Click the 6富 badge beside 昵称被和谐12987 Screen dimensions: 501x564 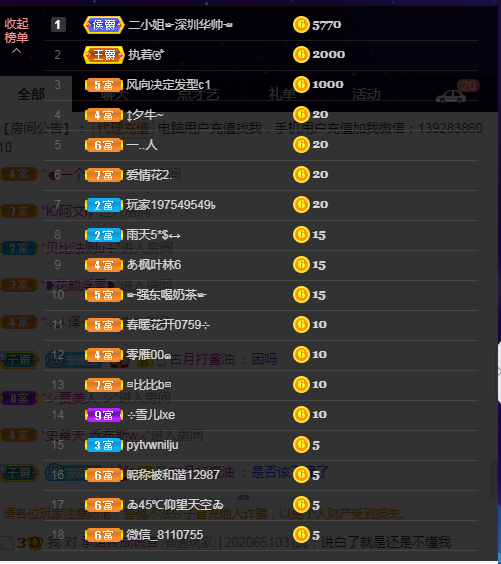(x=104, y=475)
